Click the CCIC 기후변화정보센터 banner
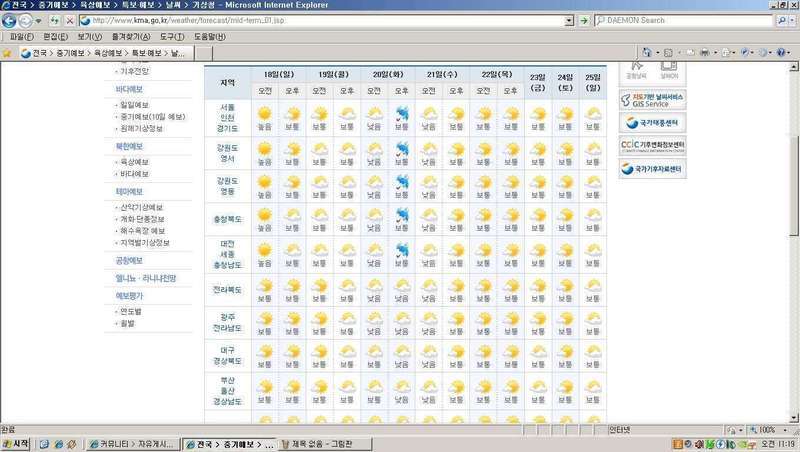The height and width of the screenshot is (452, 800). [x=652, y=145]
